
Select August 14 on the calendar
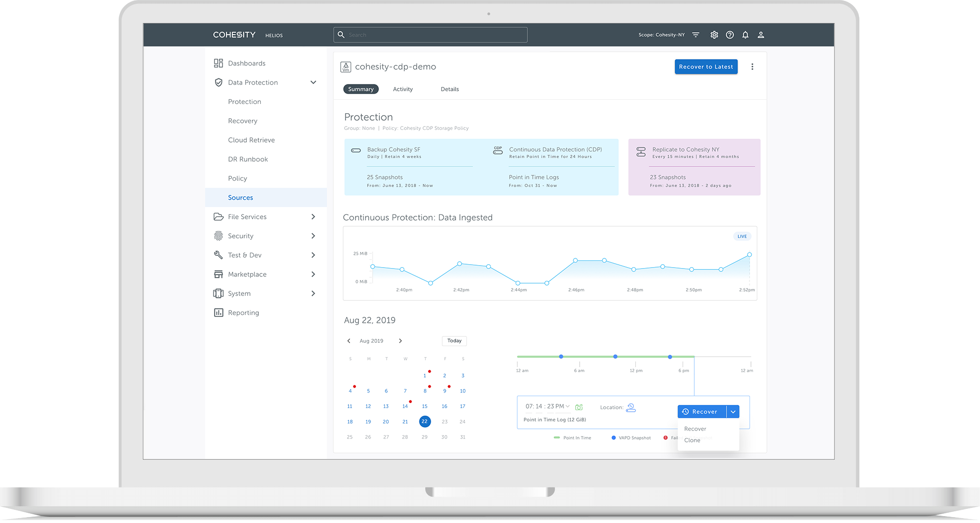click(x=405, y=406)
